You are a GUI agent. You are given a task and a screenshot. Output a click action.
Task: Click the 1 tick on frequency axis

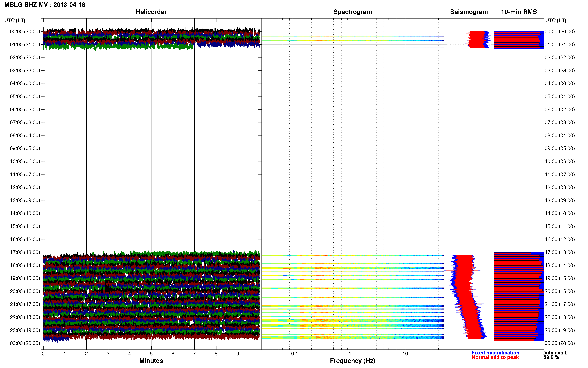pyautogui.click(x=350, y=354)
